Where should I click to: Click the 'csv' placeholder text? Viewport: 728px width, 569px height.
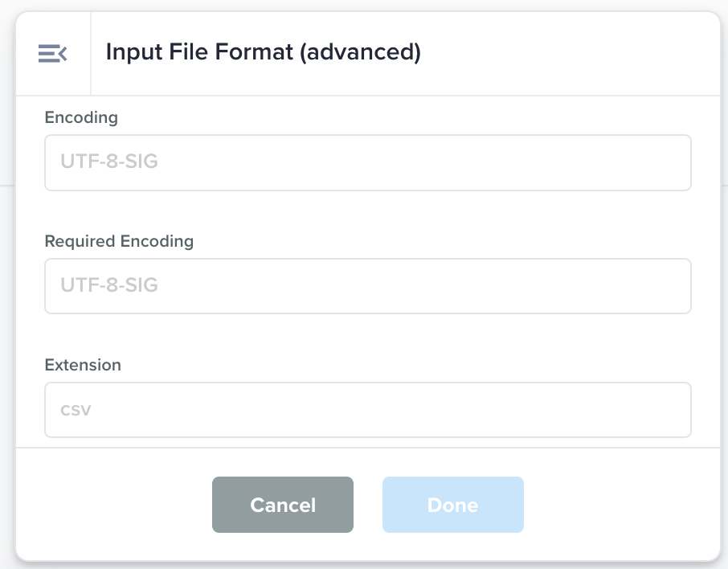pyautogui.click(x=76, y=410)
